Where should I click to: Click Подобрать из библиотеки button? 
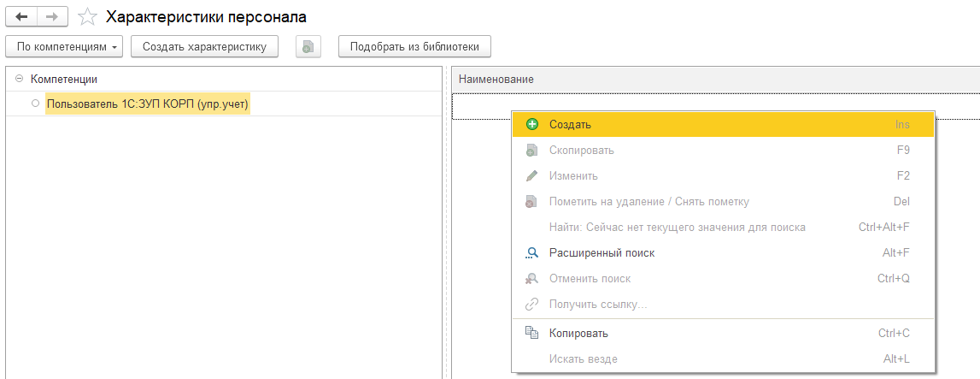click(414, 47)
